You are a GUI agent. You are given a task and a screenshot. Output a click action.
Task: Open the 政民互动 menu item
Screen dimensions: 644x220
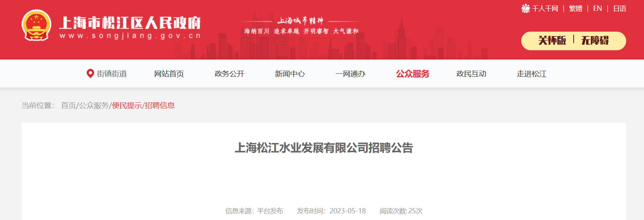[x=471, y=74]
